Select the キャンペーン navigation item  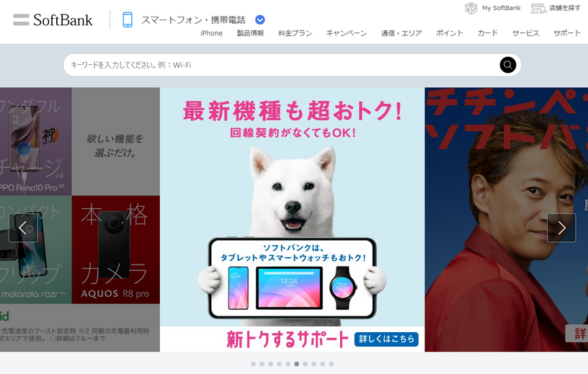tap(347, 33)
